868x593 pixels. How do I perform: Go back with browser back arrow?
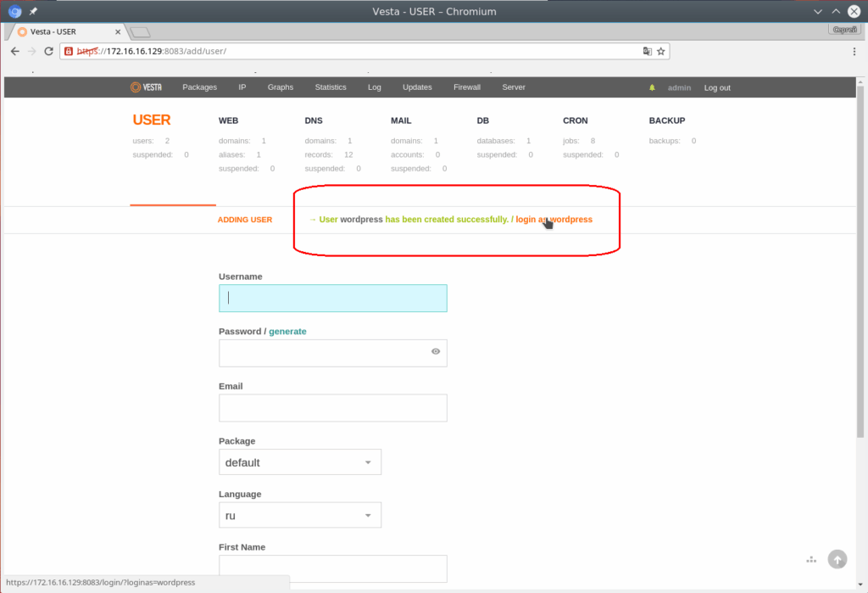click(15, 51)
